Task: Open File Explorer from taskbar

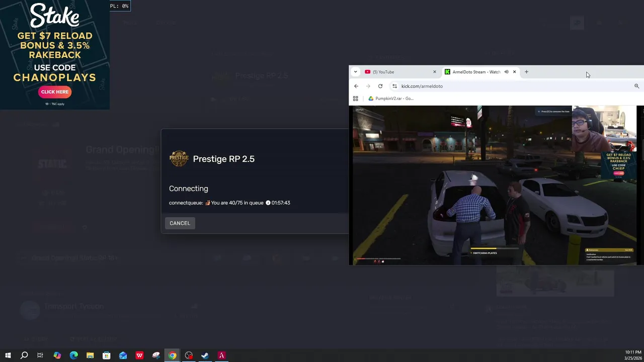Action: point(90,355)
